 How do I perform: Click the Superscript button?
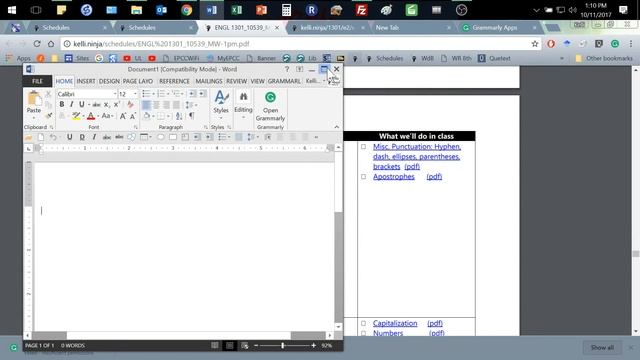(x=117, y=105)
